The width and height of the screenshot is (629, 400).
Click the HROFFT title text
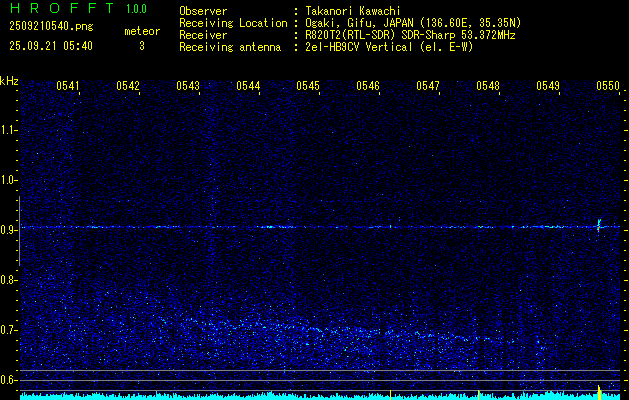(x=62, y=8)
